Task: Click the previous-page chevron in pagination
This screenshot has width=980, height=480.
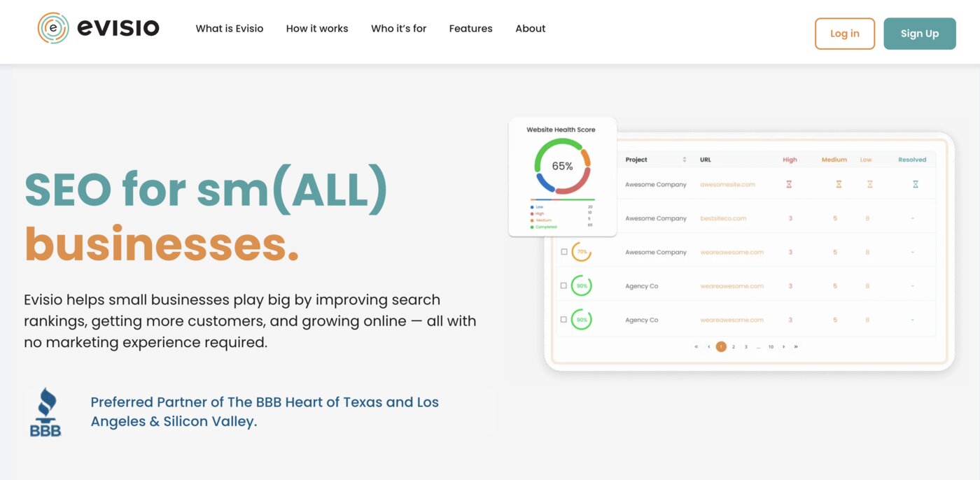Action: [x=708, y=346]
